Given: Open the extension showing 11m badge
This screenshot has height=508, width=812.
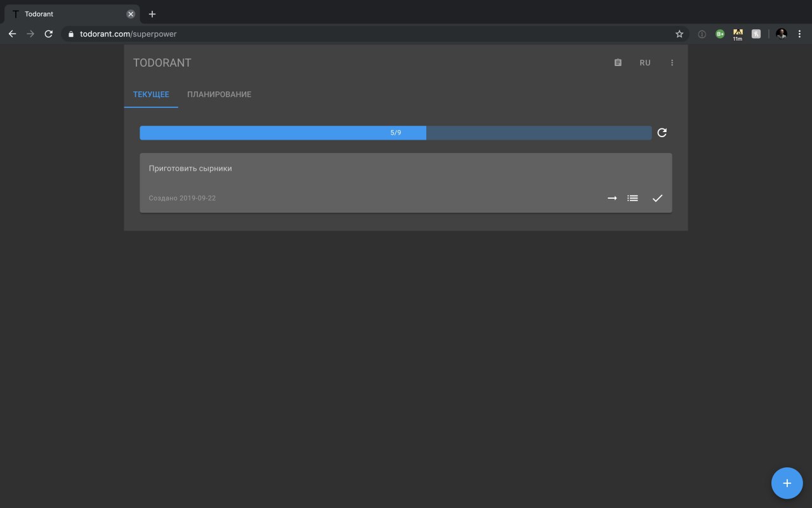Looking at the screenshot, I should tap(738, 34).
